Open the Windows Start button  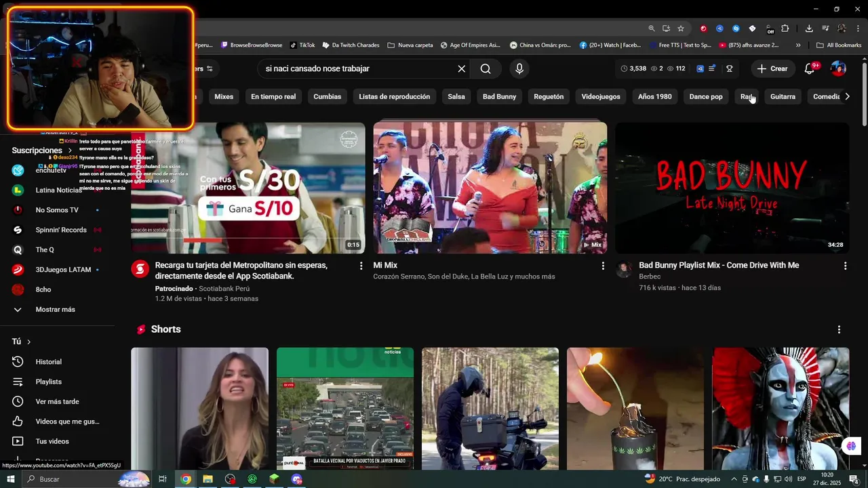pos(10,479)
